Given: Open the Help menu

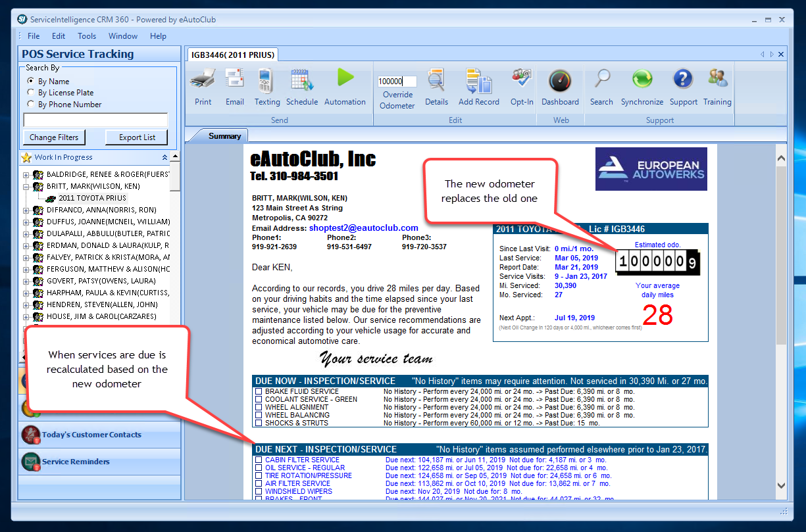Looking at the screenshot, I should pos(158,36).
